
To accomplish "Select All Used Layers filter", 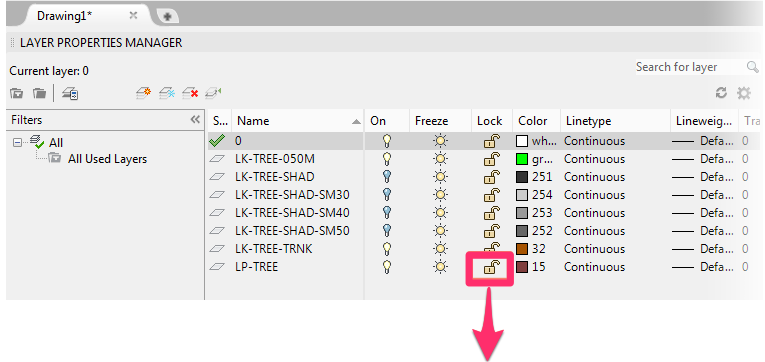I will click(107, 159).
